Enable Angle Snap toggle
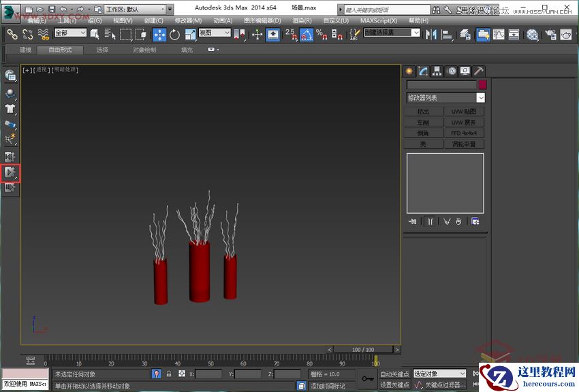This screenshot has width=579, height=392. pos(305,34)
